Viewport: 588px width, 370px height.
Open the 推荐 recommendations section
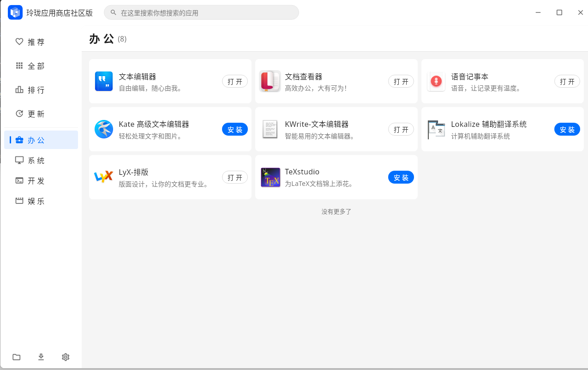pos(41,42)
